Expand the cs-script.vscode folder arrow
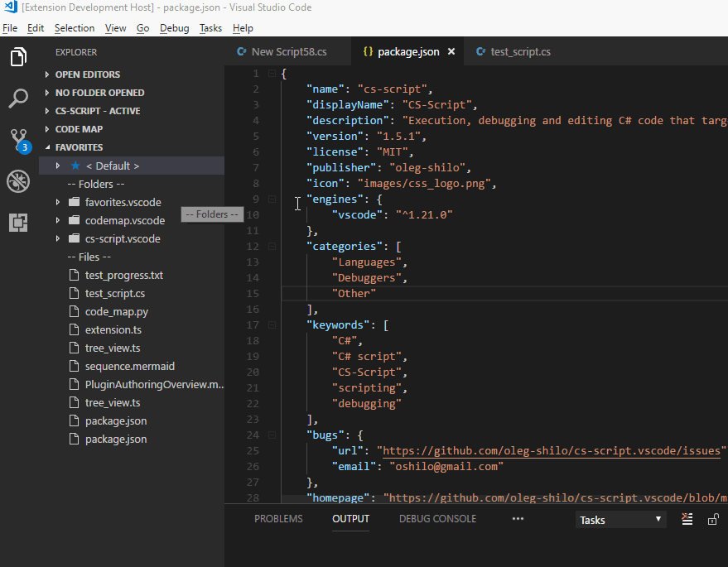The height and width of the screenshot is (567, 728). pos(58,238)
